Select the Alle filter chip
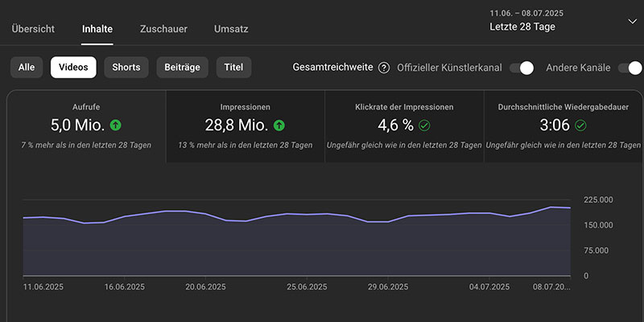This screenshot has width=644, height=322. point(27,68)
